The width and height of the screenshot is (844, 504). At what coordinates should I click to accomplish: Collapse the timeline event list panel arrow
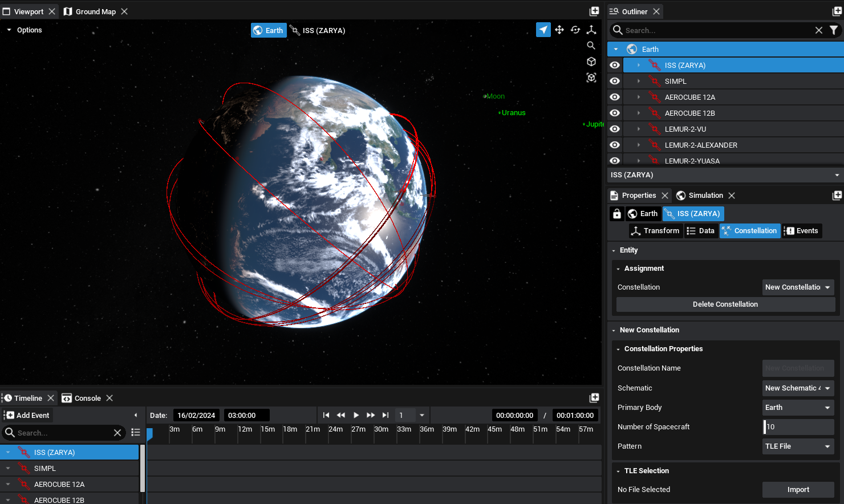(136, 415)
